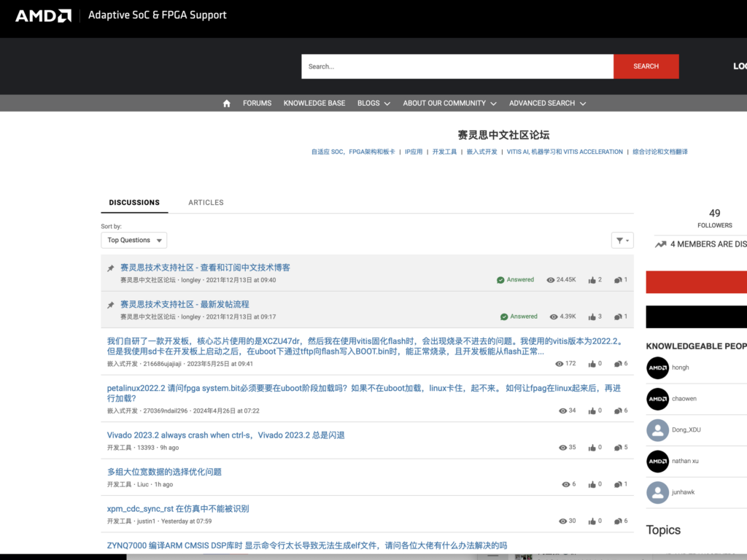This screenshot has width=747, height=560.
Task: Click comments icon on Vivado 2023.2 crash post
Action: coord(618,448)
